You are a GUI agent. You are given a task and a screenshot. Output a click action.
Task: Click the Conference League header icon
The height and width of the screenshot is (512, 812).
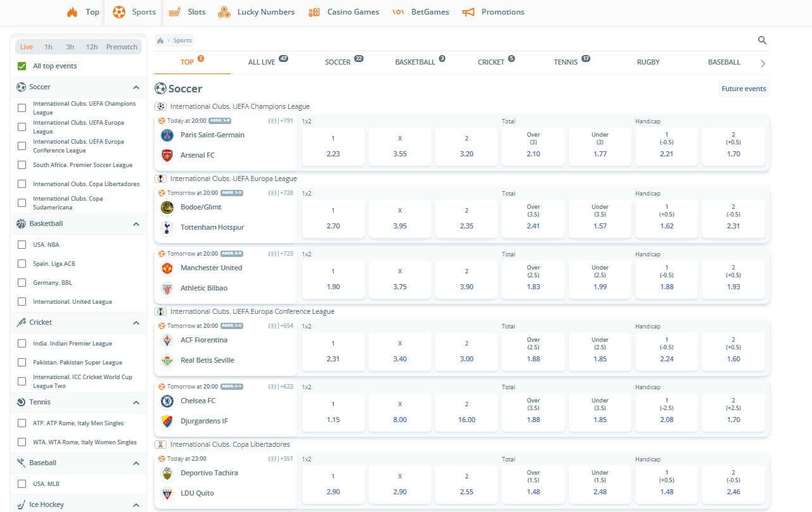tap(160, 311)
